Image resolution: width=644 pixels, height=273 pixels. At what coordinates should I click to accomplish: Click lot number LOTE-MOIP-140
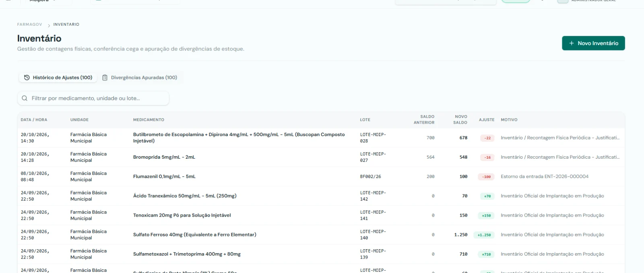[x=373, y=235]
